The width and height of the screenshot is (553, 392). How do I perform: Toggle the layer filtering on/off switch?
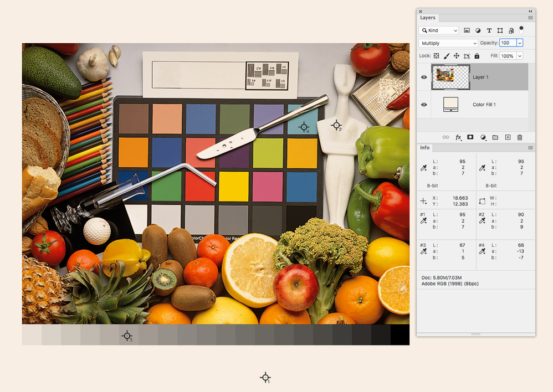(x=521, y=29)
